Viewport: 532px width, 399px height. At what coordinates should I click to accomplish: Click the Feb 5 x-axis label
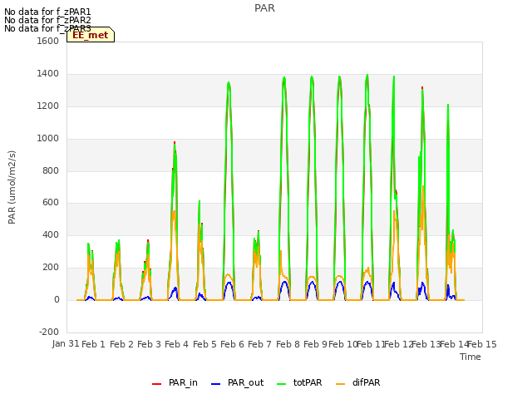click(205, 344)
